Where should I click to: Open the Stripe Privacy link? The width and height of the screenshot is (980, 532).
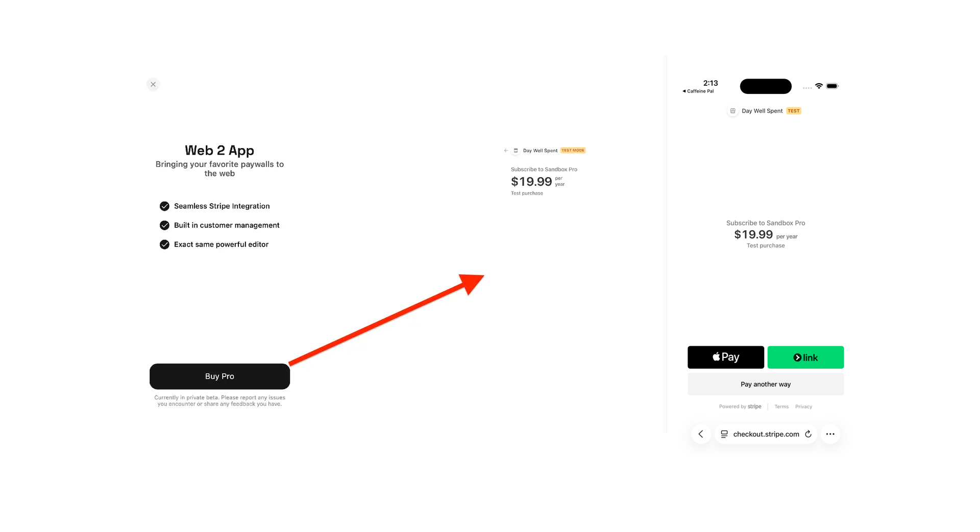tap(803, 407)
